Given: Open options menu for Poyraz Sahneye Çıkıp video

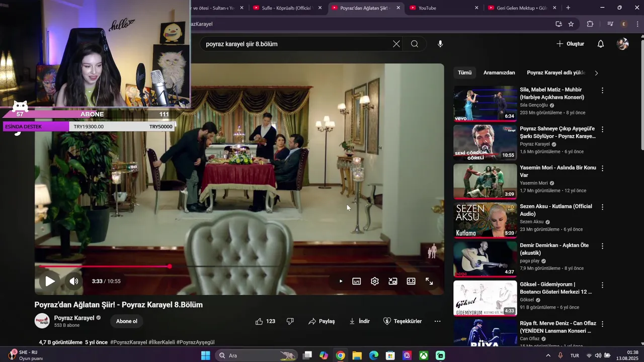Looking at the screenshot, I should pyautogui.click(x=602, y=129).
